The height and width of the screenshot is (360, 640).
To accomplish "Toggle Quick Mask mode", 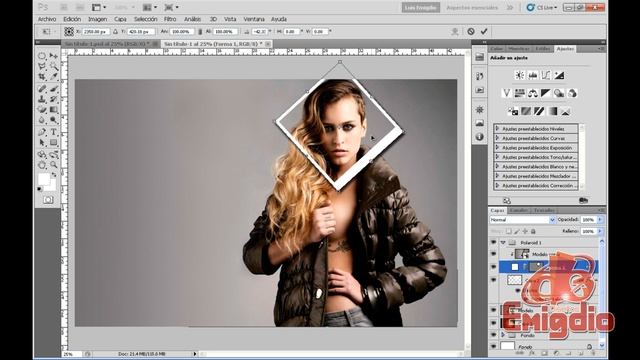I will click(x=48, y=200).
